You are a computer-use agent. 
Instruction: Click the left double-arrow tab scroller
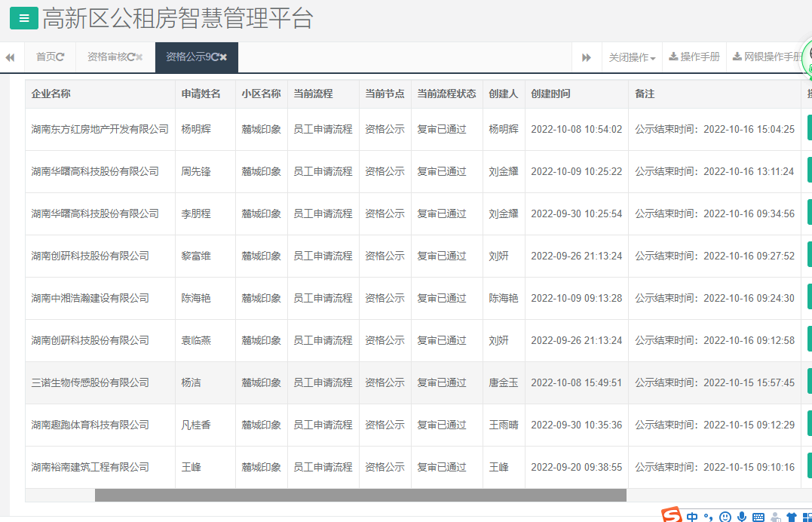pyautogui.click(x=10, y=57)
